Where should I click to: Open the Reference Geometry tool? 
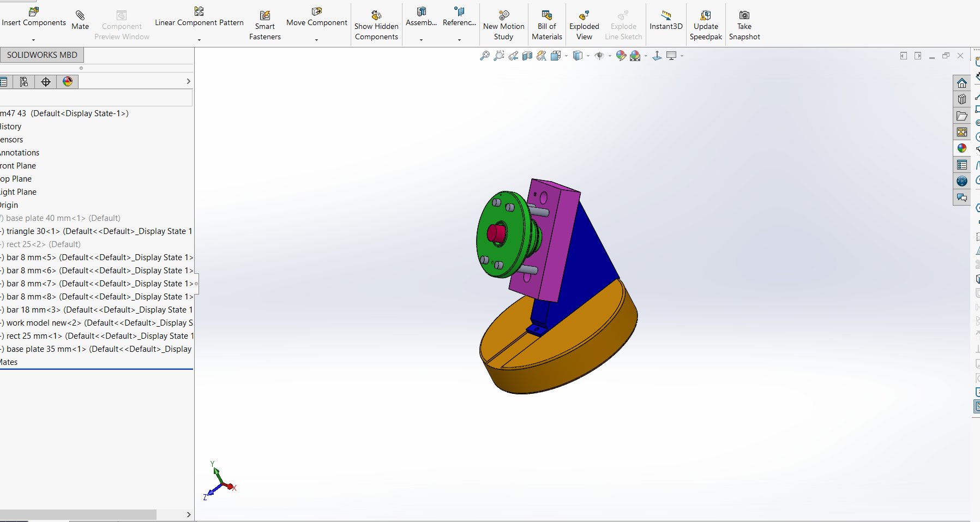click(459, 17)
